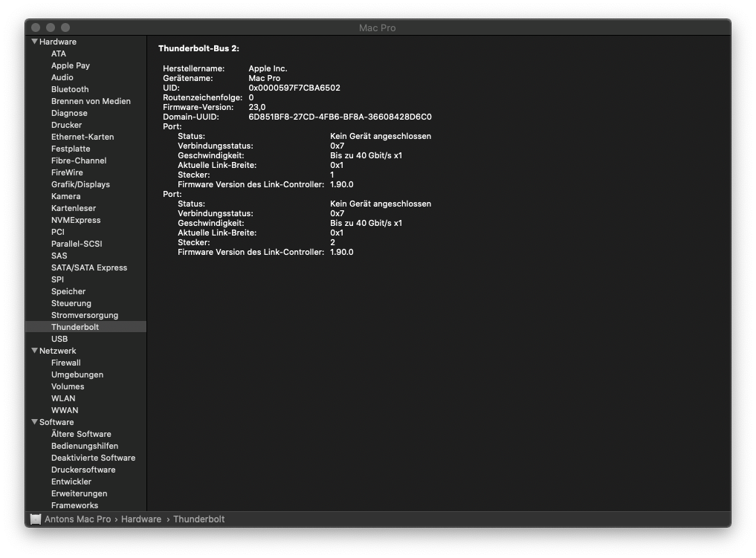Open the Entwickler entry

click(x=71, y=481)
